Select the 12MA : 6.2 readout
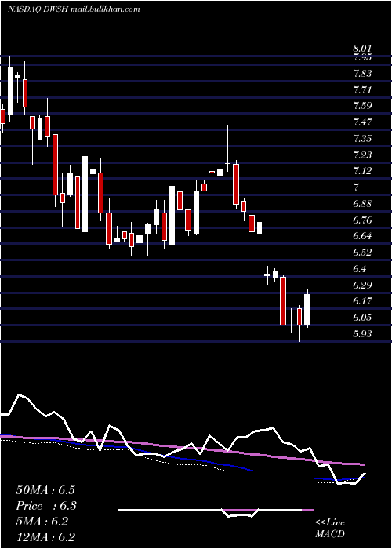Screen dimensions: 392x549 pyautogui.click(x=45, y=537)
